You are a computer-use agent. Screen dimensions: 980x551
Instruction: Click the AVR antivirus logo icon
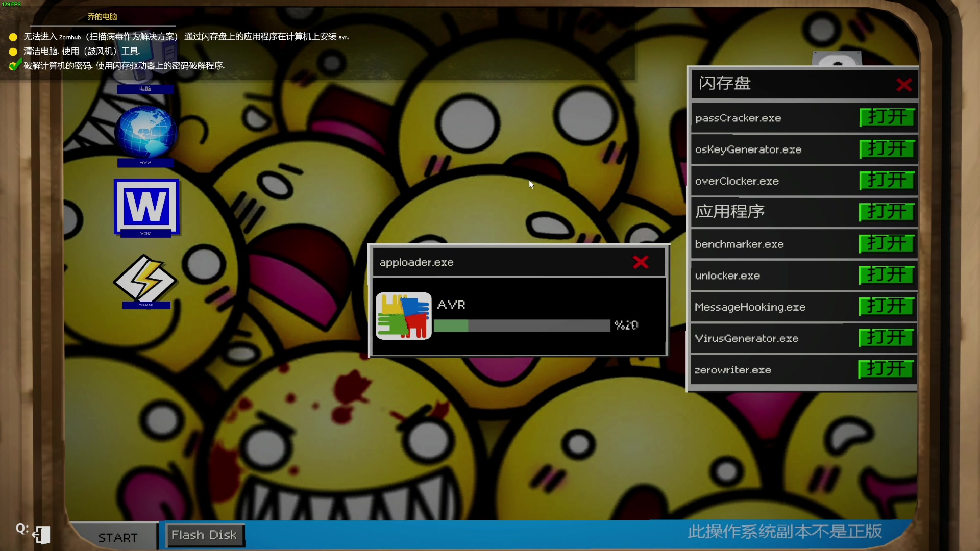[x=404, y=316]
